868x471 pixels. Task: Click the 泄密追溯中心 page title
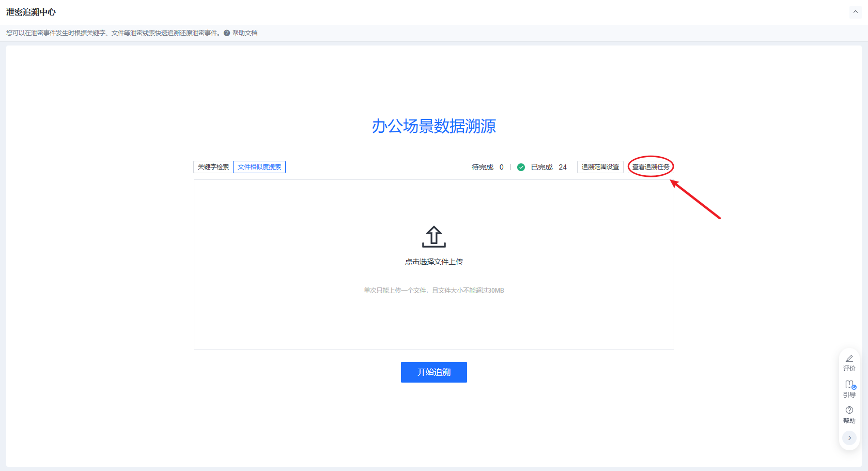(x=31, y=12)
